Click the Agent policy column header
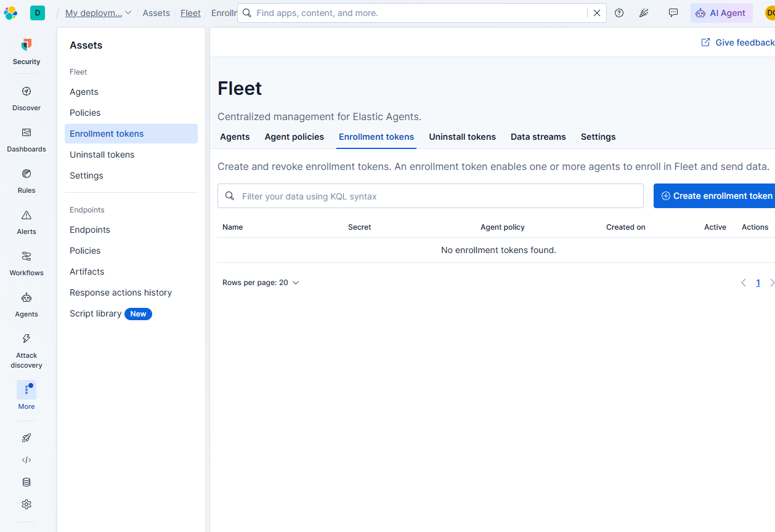Screen dimensions: 775x532 (503, 227)
